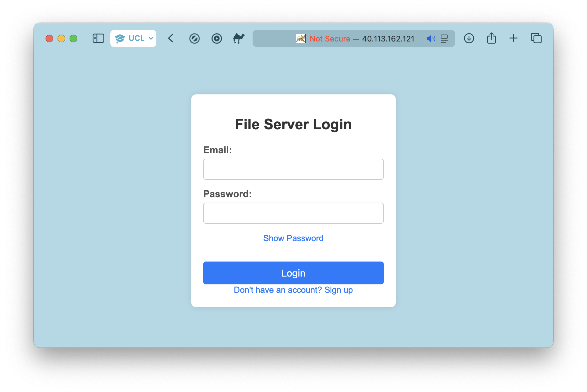The height and width of the screenshot is (392, 587).
Task: Mute the tab audio speaker icon
Action: point(431,38)
